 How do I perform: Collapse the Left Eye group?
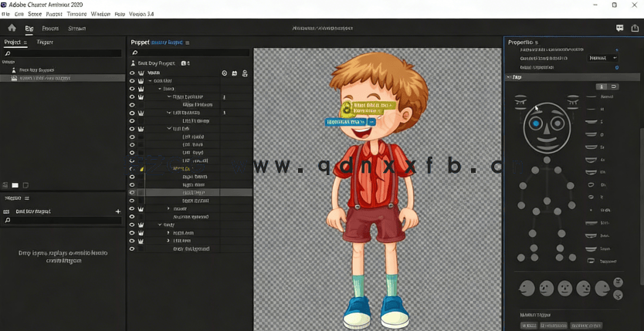pyautogui.click(x=169, y=129)
